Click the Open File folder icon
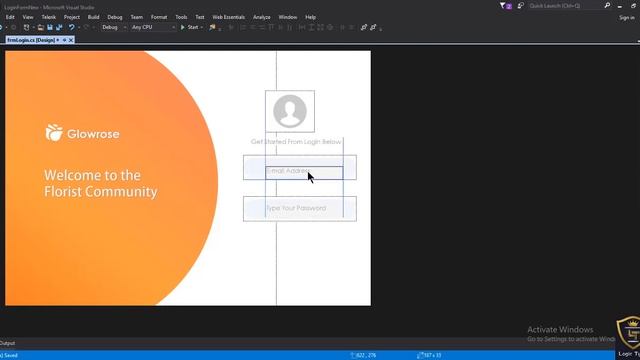This screenshot has width=640, height=360. (x=40, y=27)
